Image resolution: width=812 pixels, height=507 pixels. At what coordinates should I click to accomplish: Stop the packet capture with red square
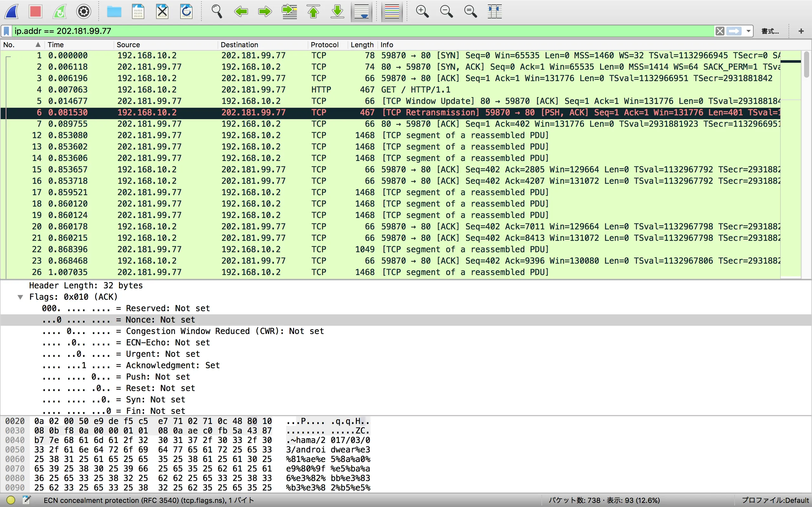[35, 12]
